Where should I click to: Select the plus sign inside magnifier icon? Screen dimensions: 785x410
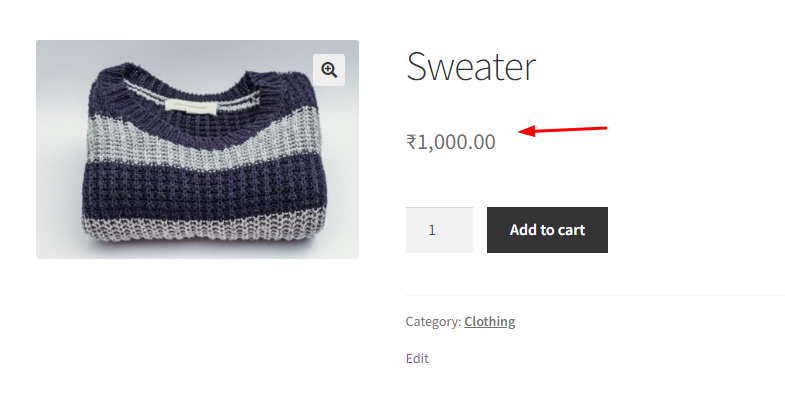click(328, 69)
